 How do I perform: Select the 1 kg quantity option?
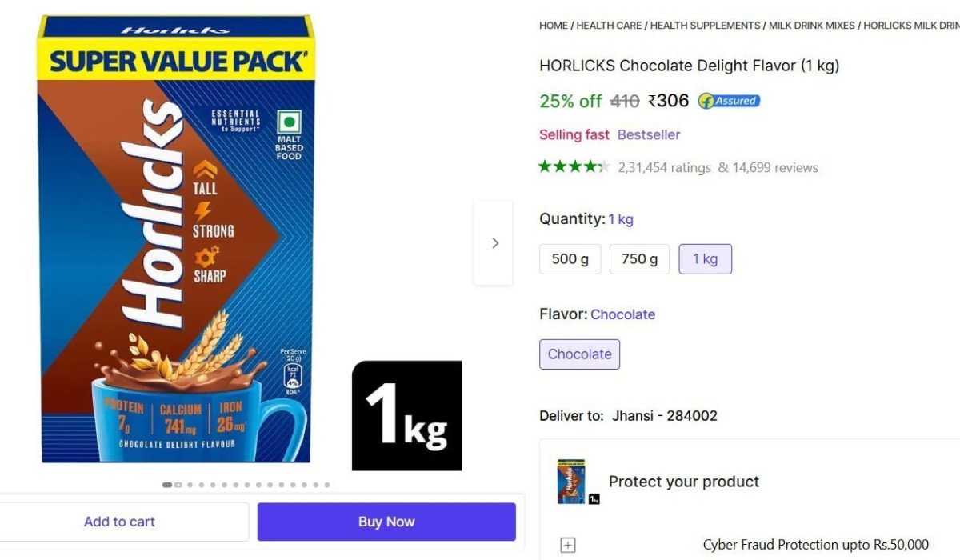(x=705, y=259)
